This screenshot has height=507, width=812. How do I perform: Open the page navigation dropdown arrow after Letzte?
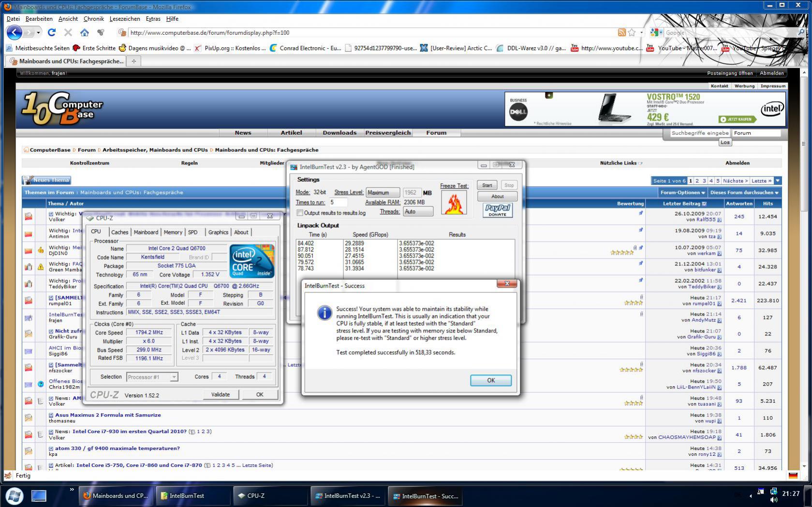coord(778,181)
